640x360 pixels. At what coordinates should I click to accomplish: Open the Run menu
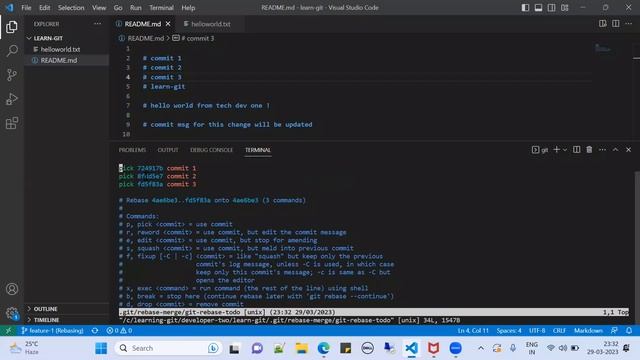136,7
